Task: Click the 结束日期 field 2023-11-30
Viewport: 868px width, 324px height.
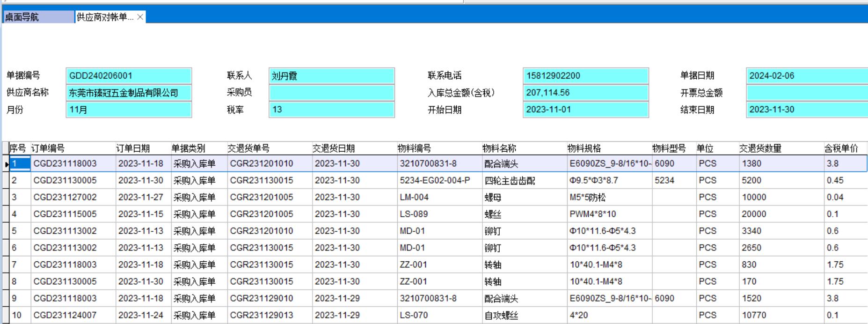Action: tap(806, 110)
